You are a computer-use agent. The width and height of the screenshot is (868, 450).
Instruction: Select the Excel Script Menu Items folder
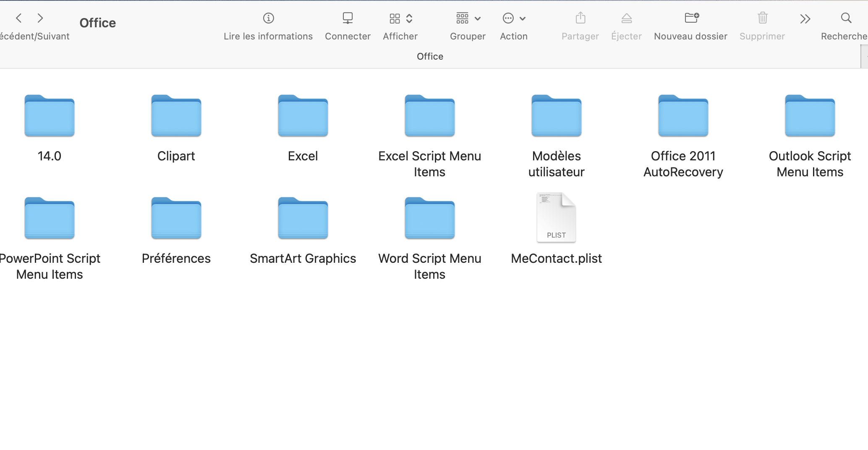point(430,115)
